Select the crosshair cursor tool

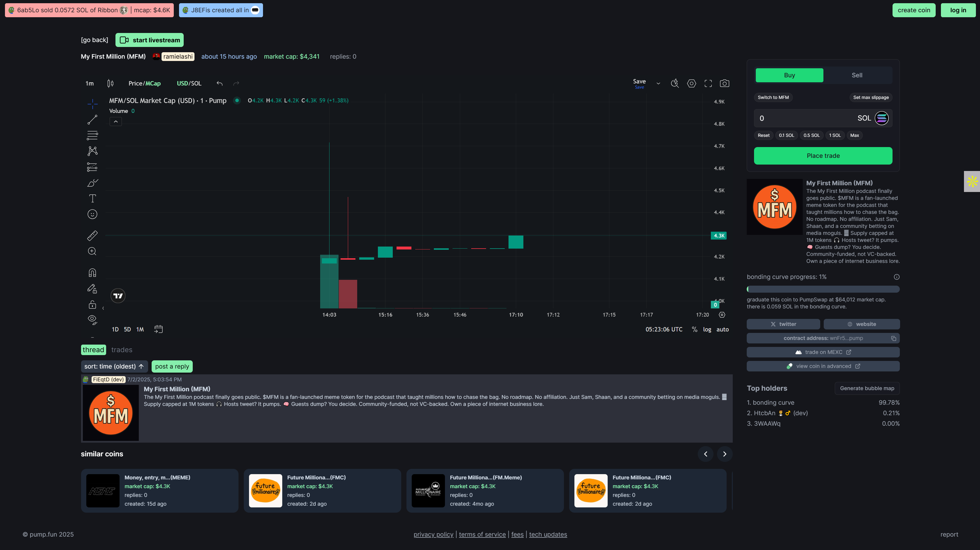click(x=92, y=104)
